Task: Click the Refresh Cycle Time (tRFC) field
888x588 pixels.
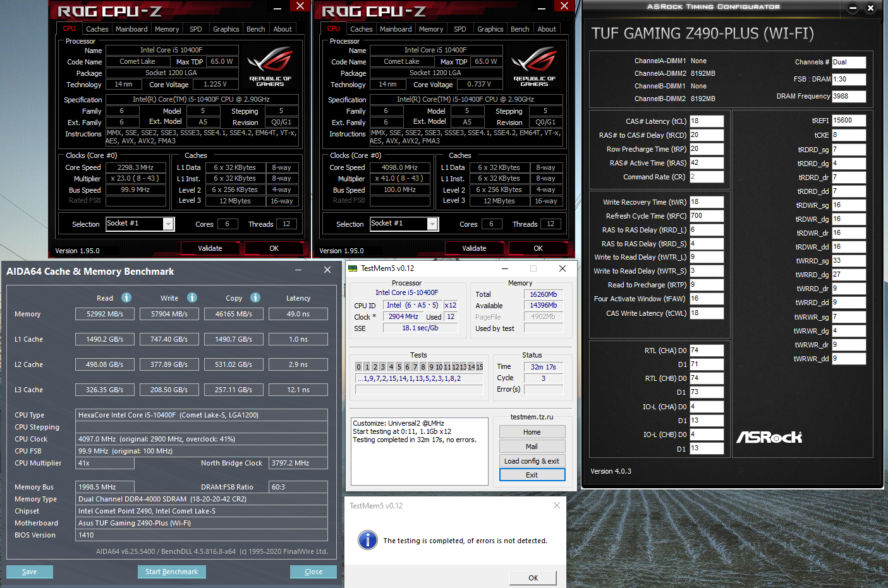Action: [707, 216]
